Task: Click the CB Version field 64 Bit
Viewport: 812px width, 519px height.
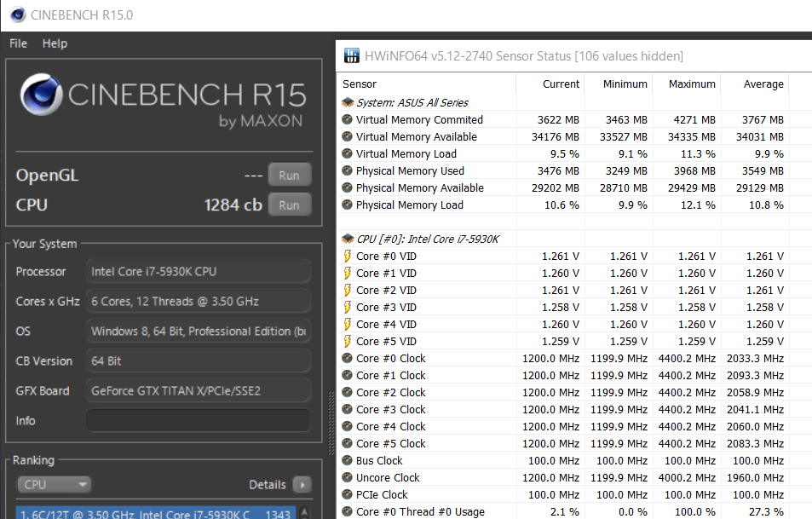Action: click(199, 361)
